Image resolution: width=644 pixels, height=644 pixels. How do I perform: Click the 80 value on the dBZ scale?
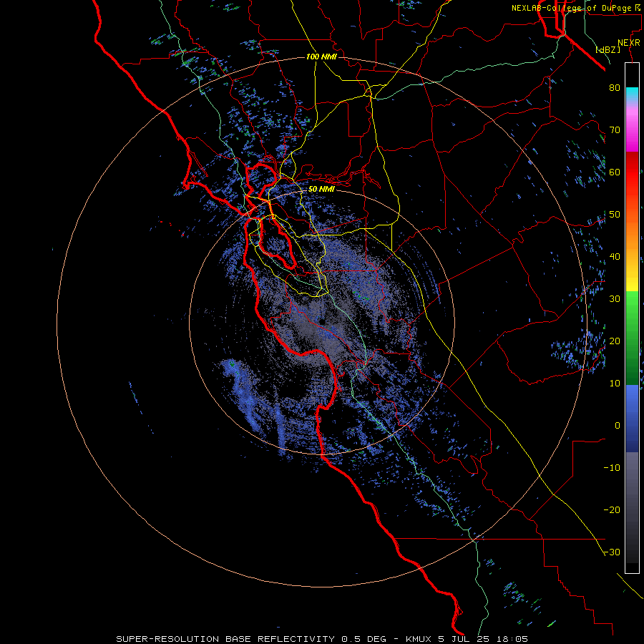(x=615, y=88)
